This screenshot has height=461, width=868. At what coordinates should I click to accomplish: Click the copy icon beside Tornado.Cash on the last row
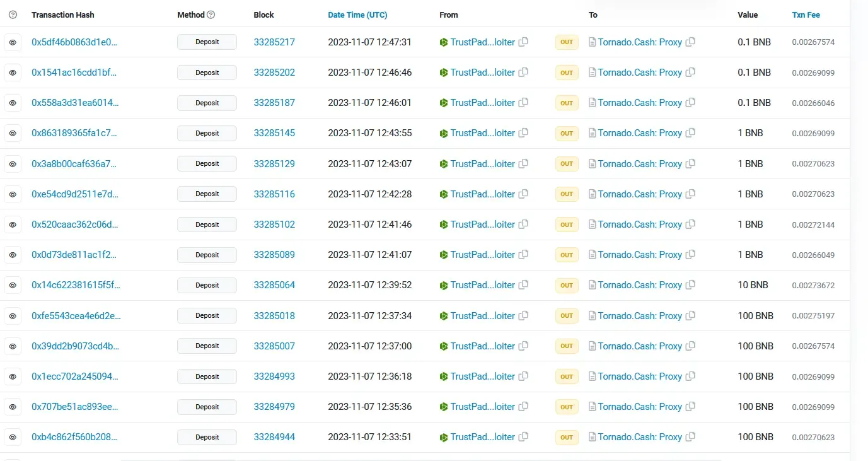[690, 437]
